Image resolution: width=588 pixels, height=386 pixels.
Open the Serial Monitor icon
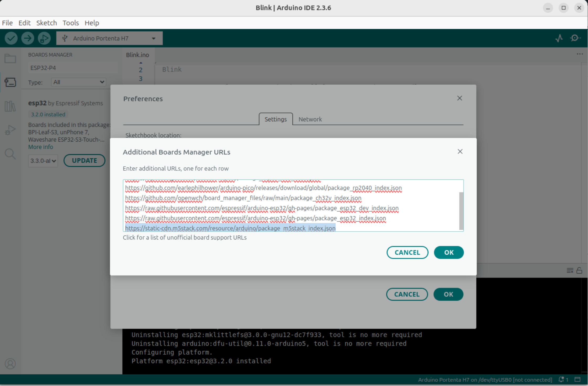click(x=575, y=38)
